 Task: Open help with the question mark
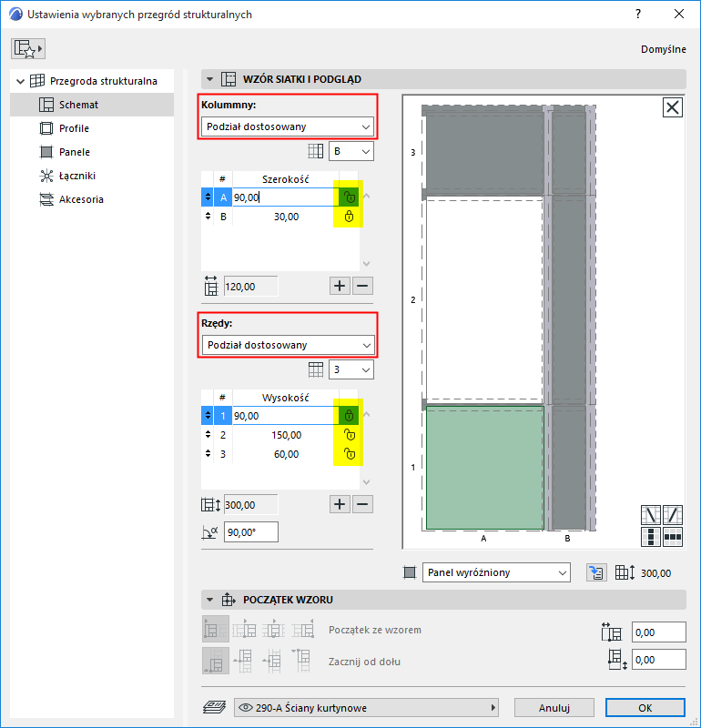click(638, 14)
